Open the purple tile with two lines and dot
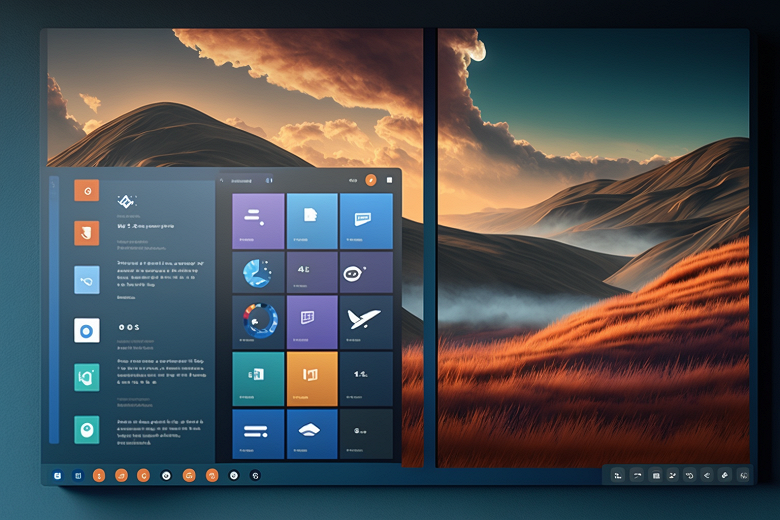This screenshot has height=520, width=780. coord(258,221)
